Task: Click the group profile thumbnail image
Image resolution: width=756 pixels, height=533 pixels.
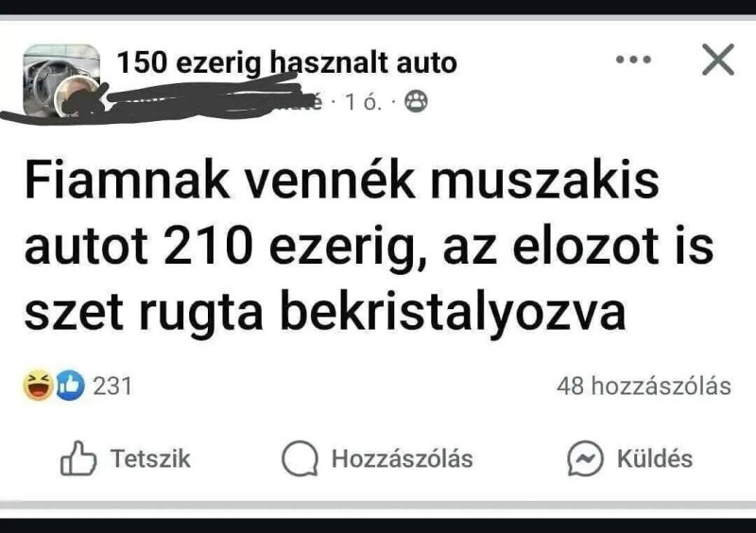Action: (x=61, y=80)
